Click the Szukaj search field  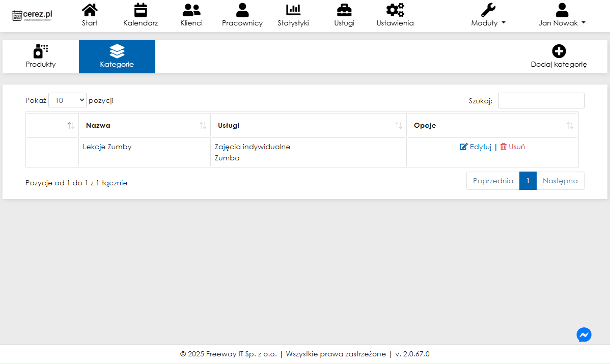[x=541, y=100]
